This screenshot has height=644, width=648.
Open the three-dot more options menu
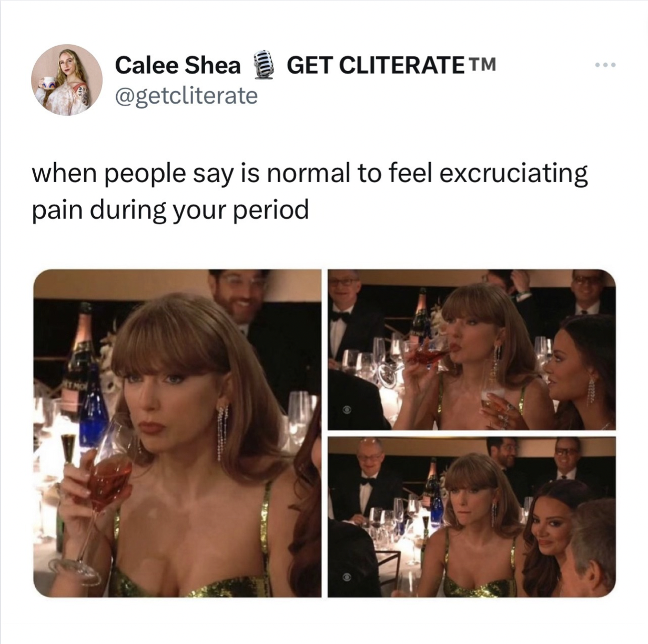point(604,66)
